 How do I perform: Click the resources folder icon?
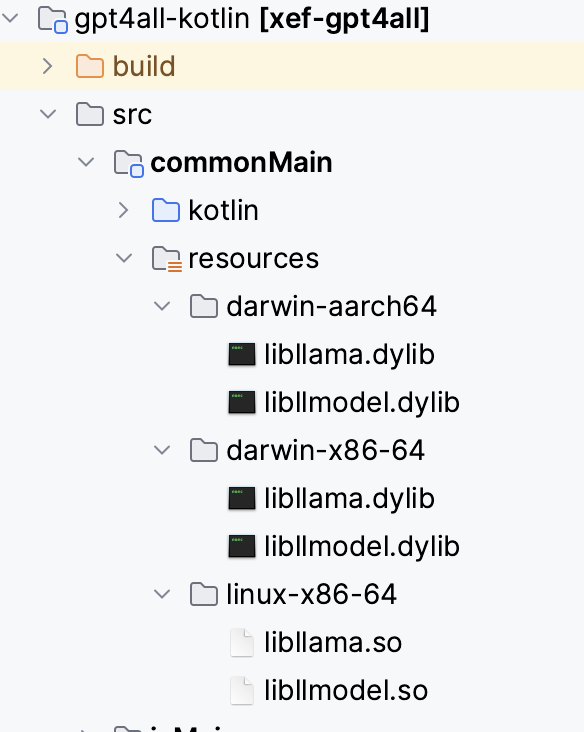[167, 259]
